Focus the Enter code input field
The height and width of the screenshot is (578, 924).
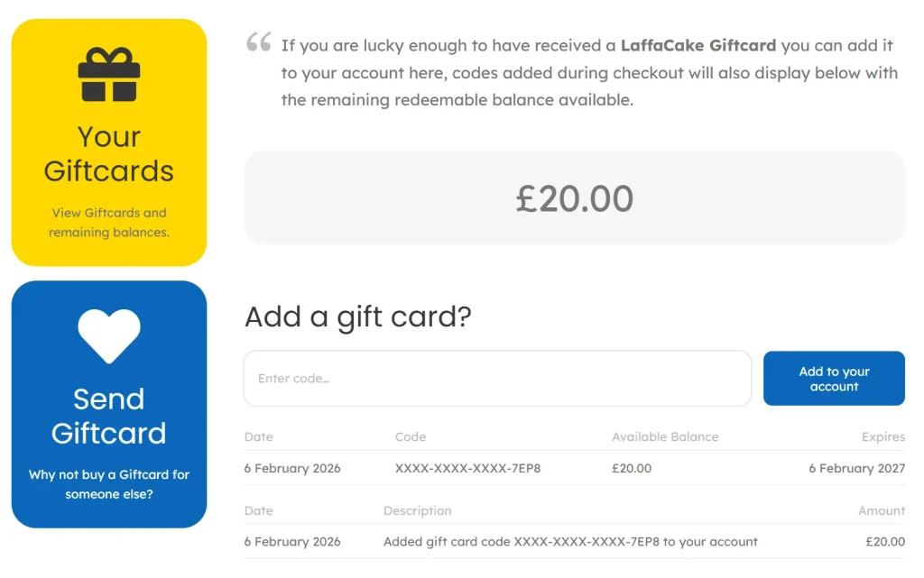(x=497, y=379)
